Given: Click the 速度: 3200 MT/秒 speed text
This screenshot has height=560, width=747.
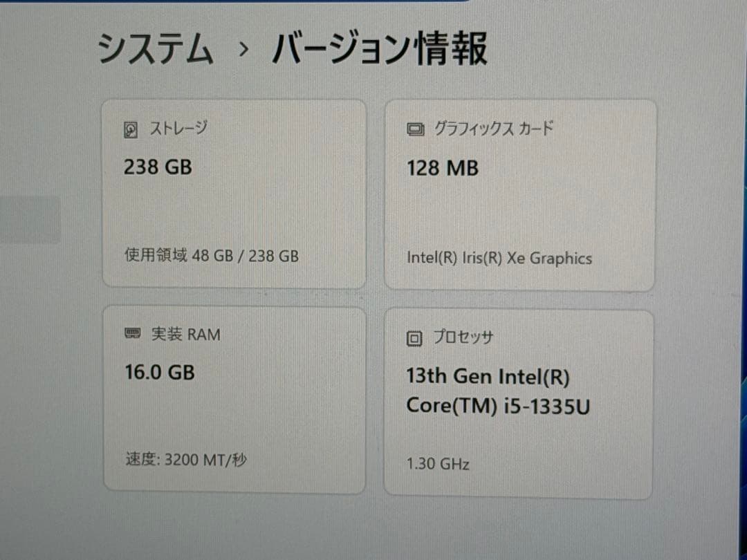Looking at the screenshot, I should click(187, 459).
